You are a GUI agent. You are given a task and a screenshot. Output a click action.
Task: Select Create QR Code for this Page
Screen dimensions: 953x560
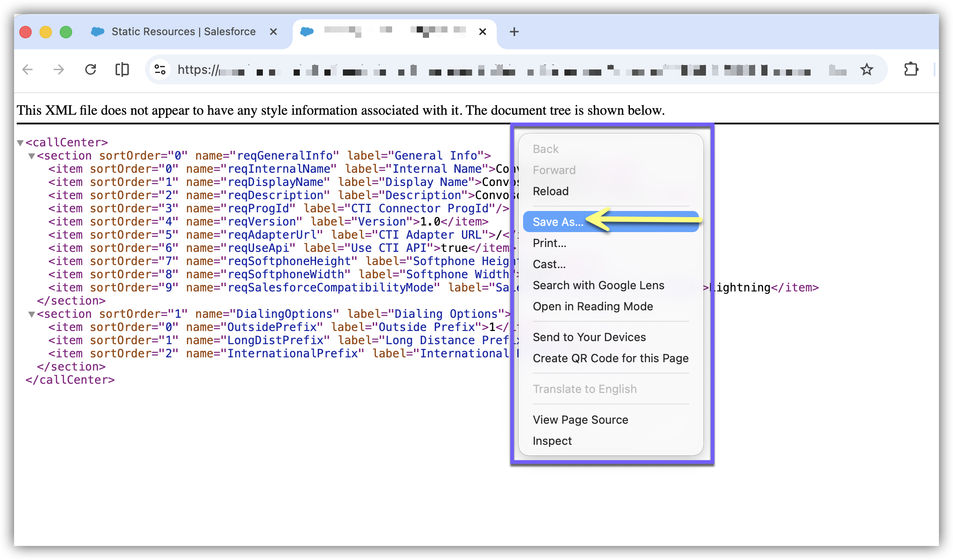click(610, 358)
